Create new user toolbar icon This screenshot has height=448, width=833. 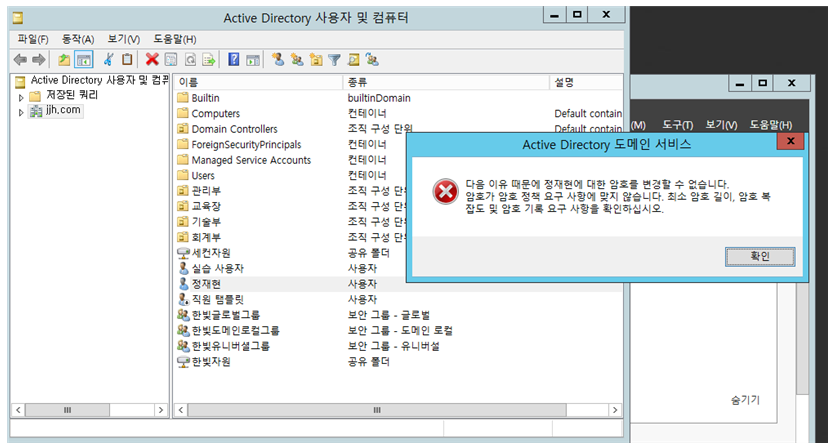pyautogui.click(x=278, y=60)
